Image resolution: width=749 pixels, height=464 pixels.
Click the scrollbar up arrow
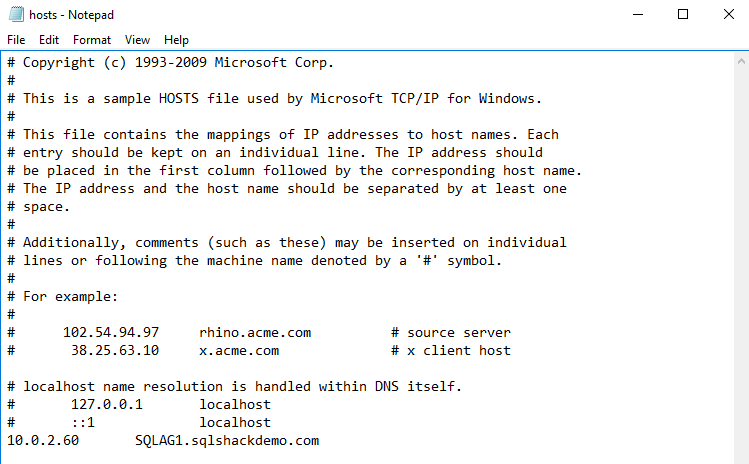(x=739, y=61)
